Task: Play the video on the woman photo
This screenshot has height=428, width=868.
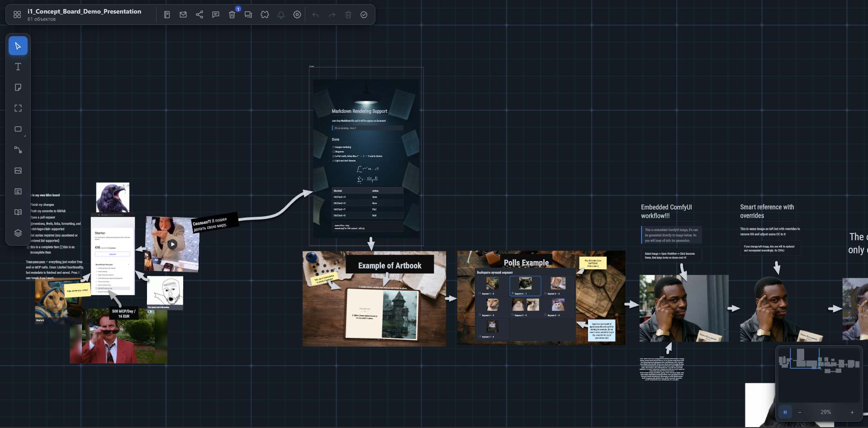Action: tap(172, 244)
